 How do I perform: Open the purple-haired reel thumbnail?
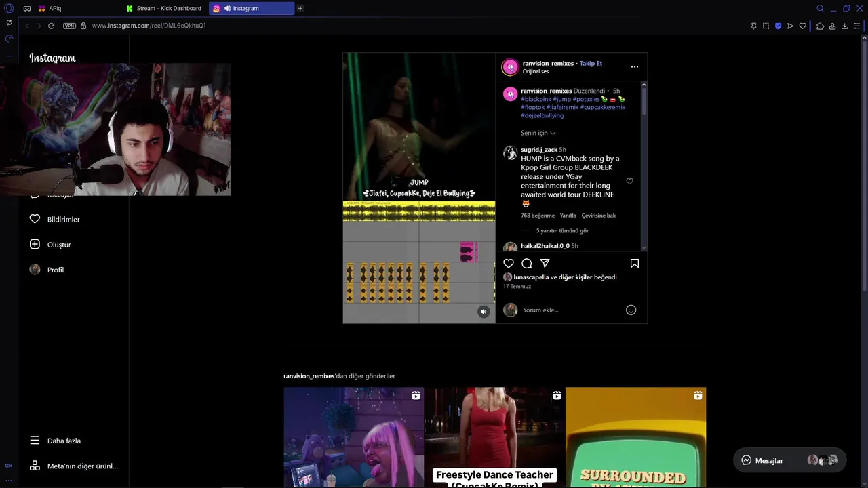pyautogui.click(x=354, y=437)
